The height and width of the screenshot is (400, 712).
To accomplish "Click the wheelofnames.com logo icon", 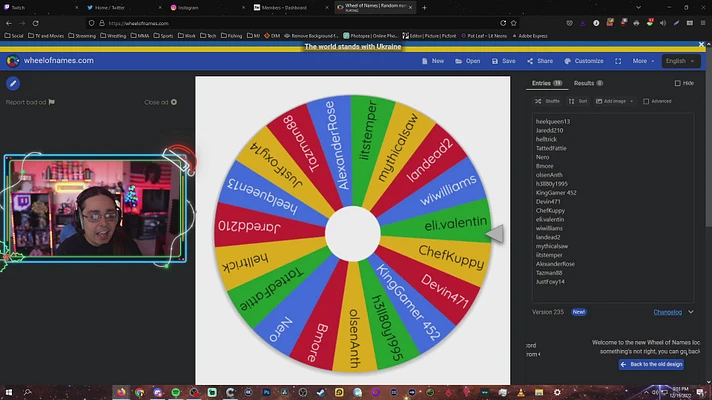I will click(x=12, y=60).
